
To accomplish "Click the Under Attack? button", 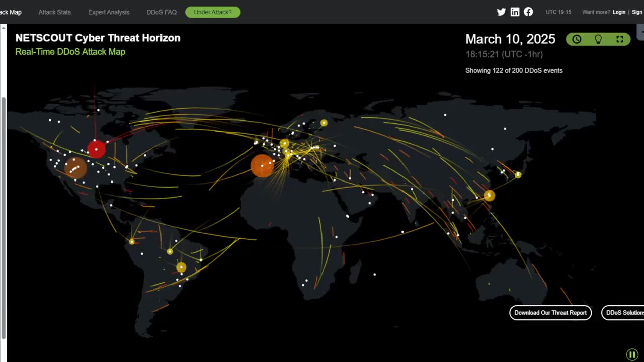I will [213, 12].
